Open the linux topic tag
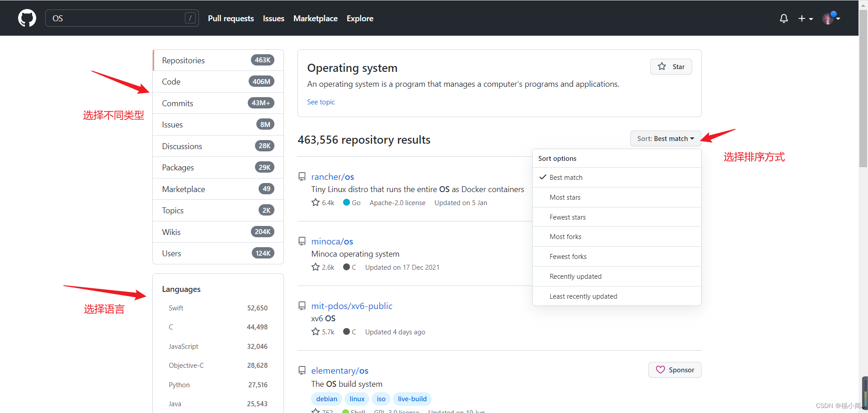Screen dimensions: 868x413 pyautogui.click(x=357, y=399)
